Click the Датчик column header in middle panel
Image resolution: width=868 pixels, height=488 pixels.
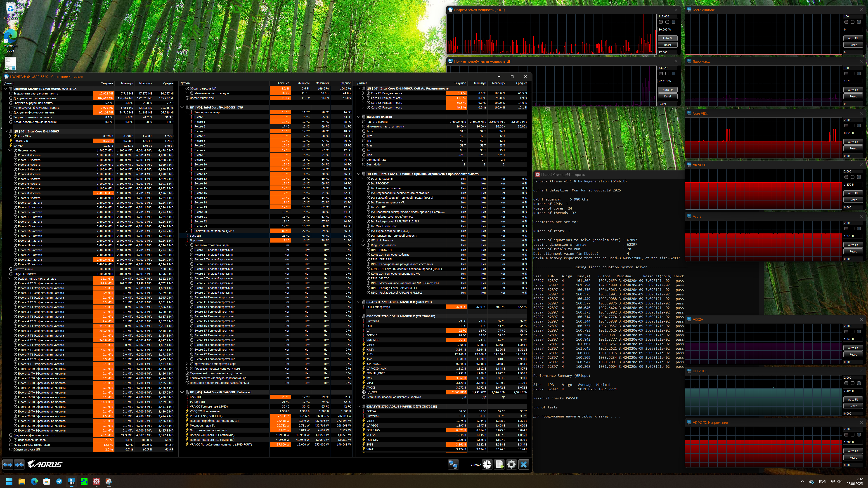coord(186,83)
